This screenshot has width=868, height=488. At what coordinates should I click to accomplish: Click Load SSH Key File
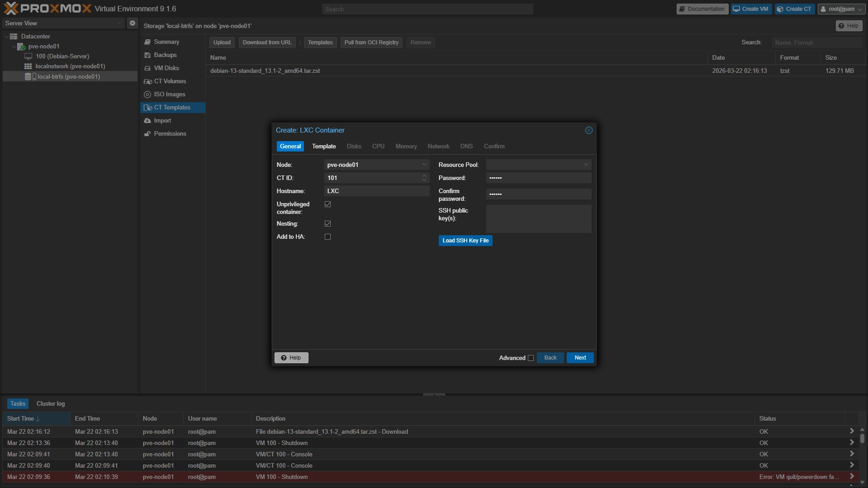(x=465, y=241)
